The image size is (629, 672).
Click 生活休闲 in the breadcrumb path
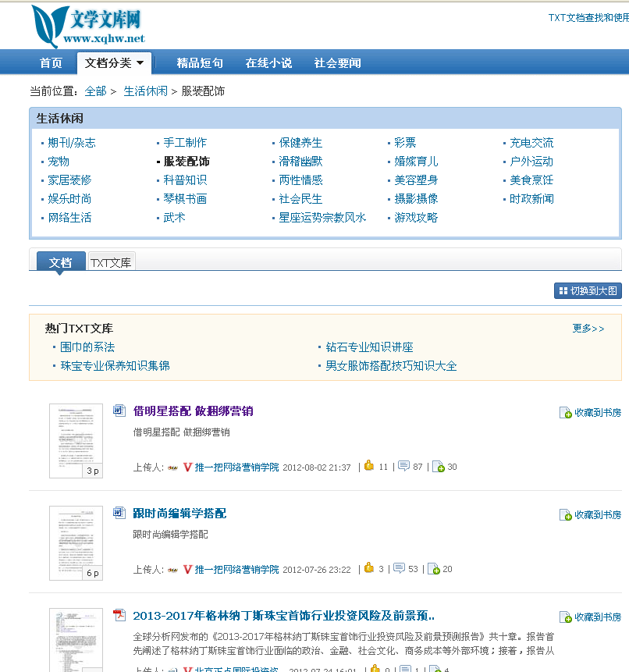click(145, 91)
